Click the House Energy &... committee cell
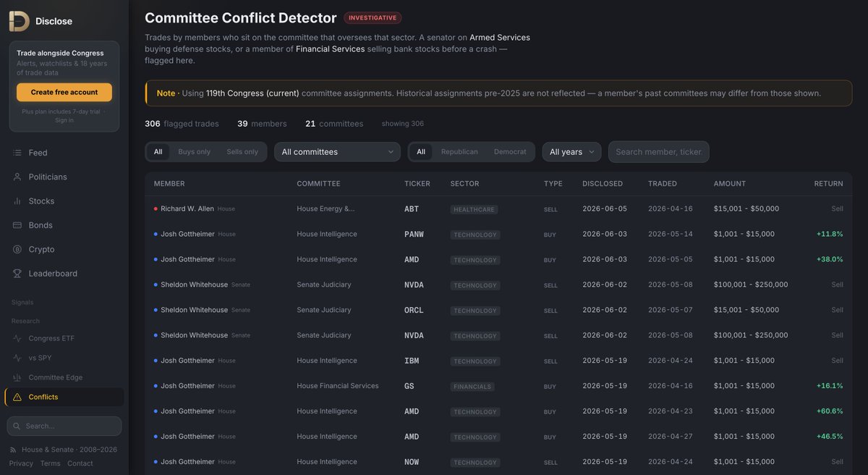The height and width of the screenshot is (475, 868). tap(325, 209)
